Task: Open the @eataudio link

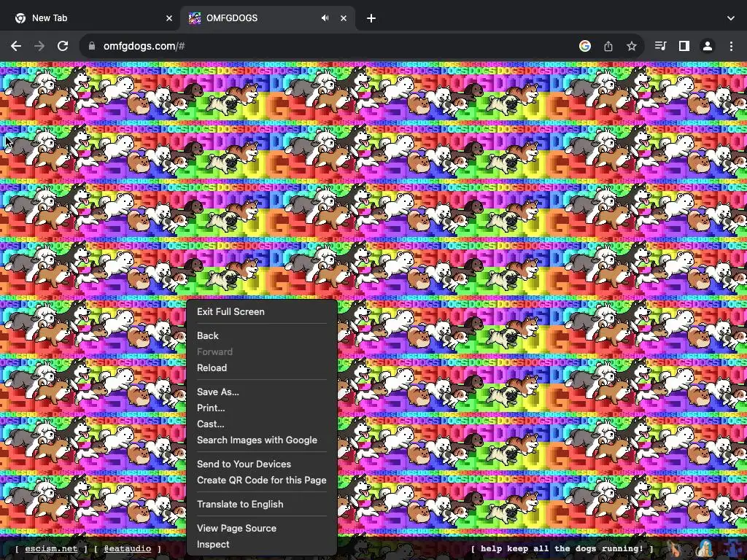Action: click(127, 548)
